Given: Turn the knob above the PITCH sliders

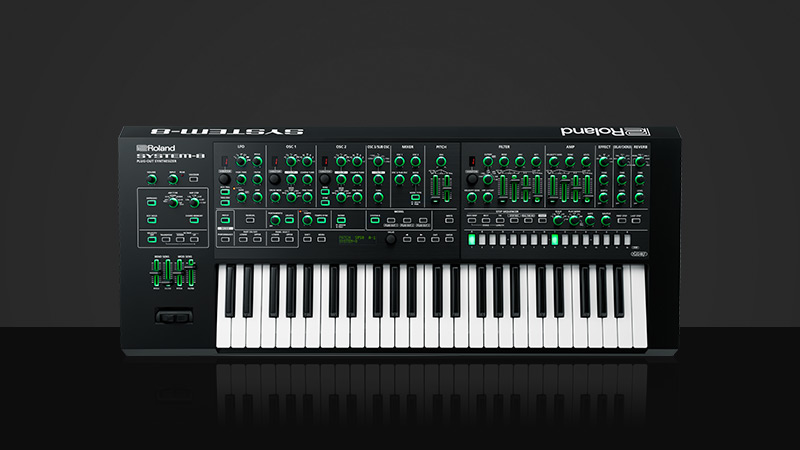Looking at the screenshot, I should (441, 162).
